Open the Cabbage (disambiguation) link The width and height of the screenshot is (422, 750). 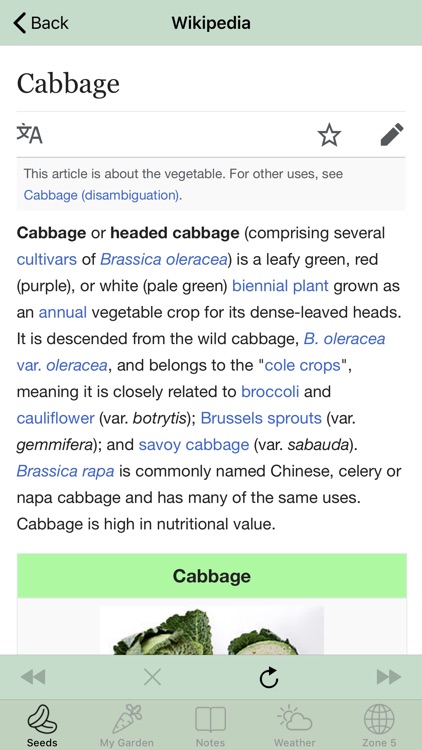pyautogui.click(x=102, y=195)
